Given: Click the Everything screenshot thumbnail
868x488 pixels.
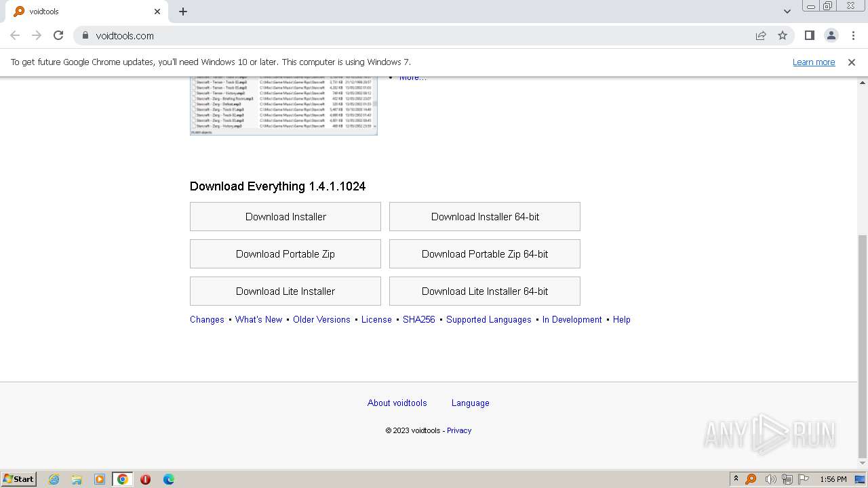Looking at the screenshot, I should pos(283,106).
